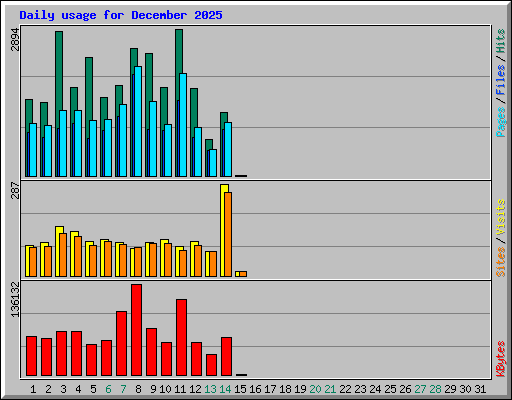Viewport: 512px width, 400px height.
Task: Click the 287 visits axis value
Action: [15, 190]
